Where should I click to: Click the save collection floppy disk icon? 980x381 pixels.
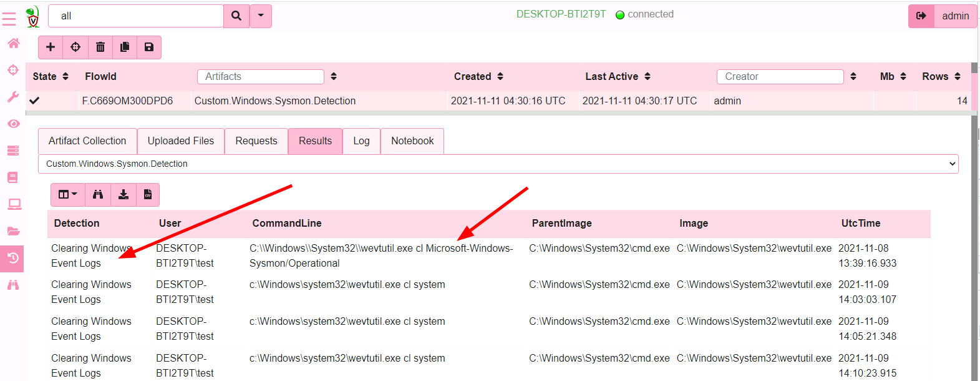coord(149,47)
